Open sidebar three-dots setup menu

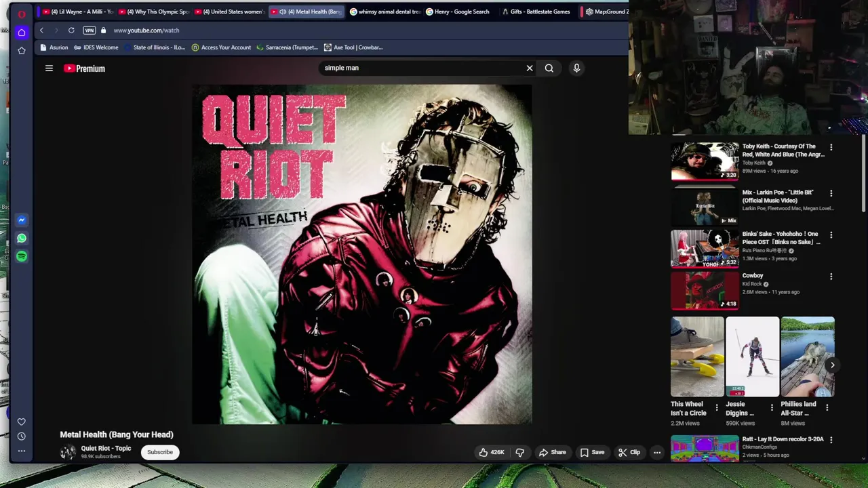click(x=22, y=451)
